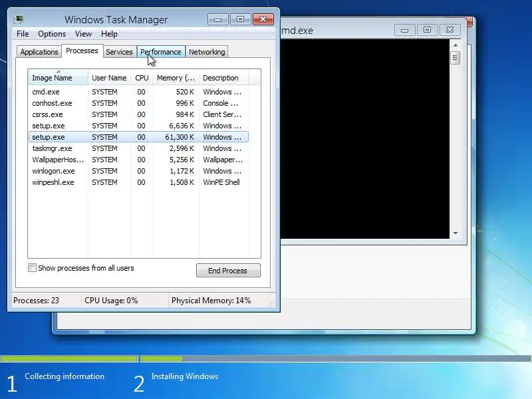Select the Processes tab
Screen dimensions: 532x399
82,51
